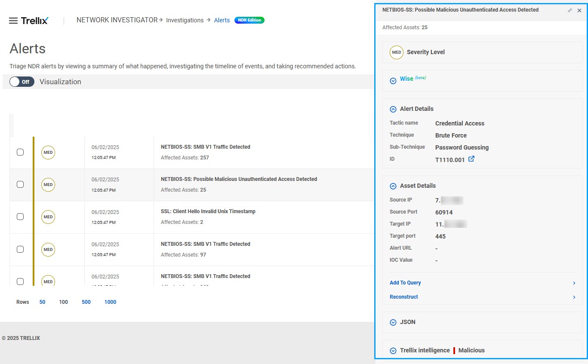The width and height of the screenshot is (588, 364).
Task: Click the Malicious intelligence verdict label
Action: (471, 350)
